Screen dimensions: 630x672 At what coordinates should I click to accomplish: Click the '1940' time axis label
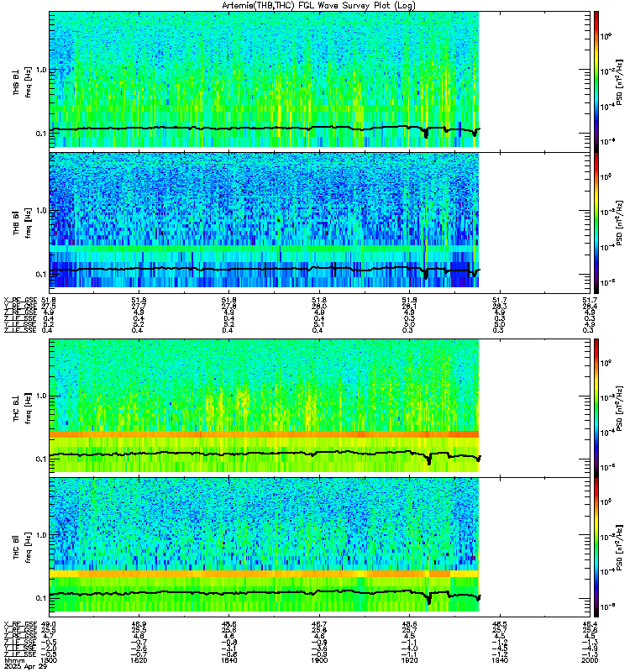coord(500,660)
